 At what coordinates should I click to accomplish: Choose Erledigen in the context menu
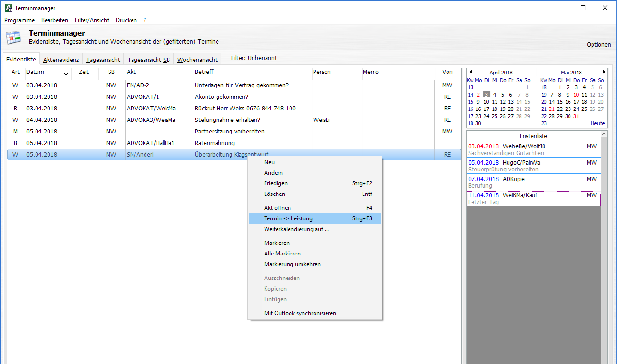point(315,183)
